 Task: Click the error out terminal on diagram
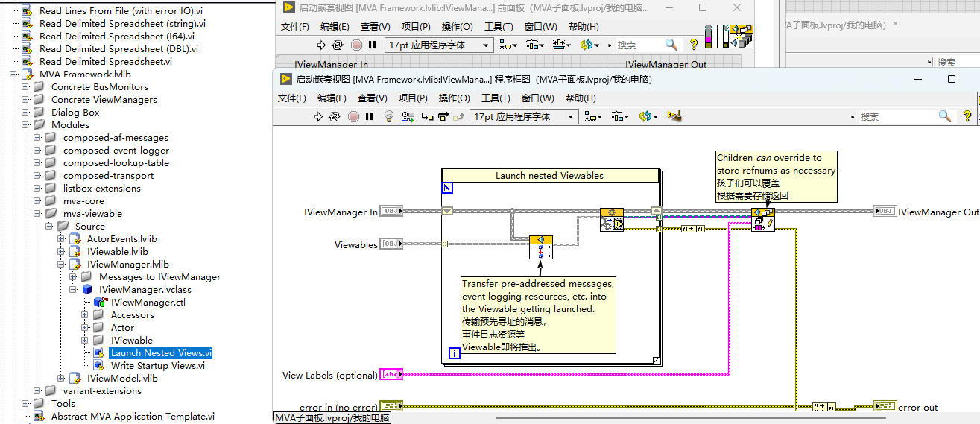[885, 406]
